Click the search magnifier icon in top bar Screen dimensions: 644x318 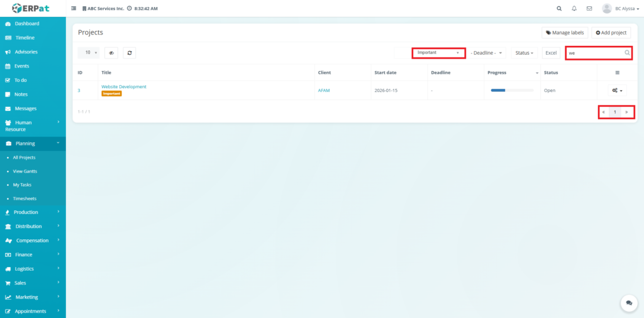pos(559,9)
